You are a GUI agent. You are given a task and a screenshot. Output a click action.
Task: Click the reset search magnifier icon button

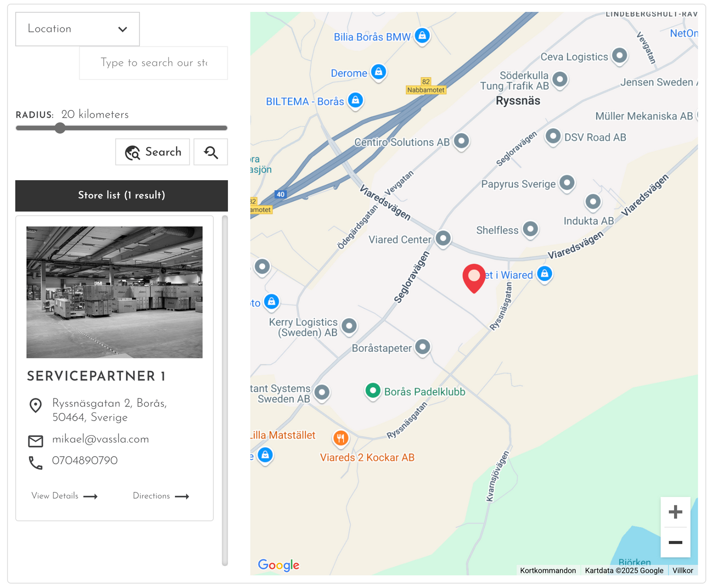[211, 152]
